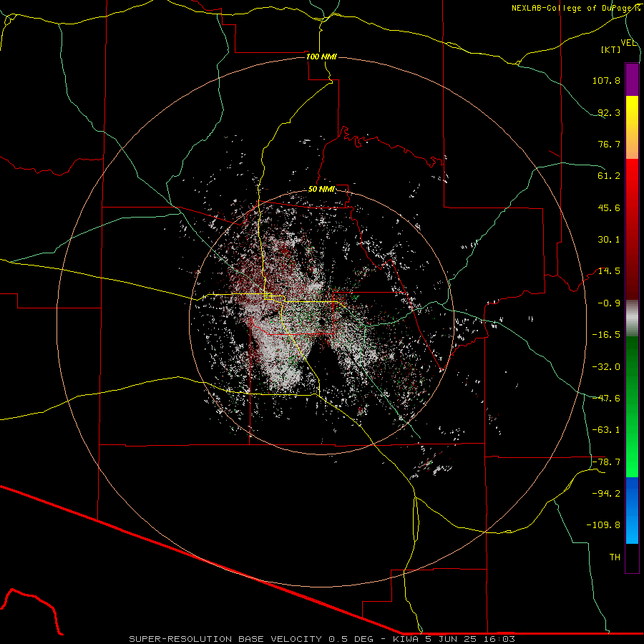Click the VEL legend title
Viewport: 644px width, 644px height.
click(628, 42)
